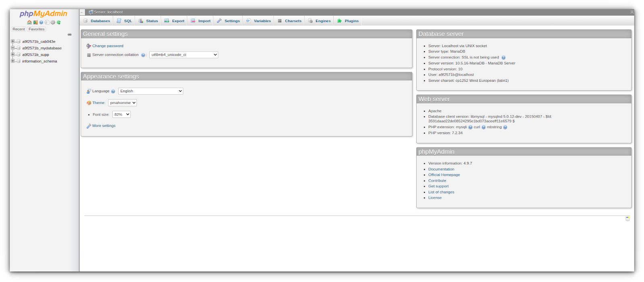Image resolution: width=644 pixels, height=282 pixels.
Task: Open the Databases tab
Action: (x=97, y=21)
